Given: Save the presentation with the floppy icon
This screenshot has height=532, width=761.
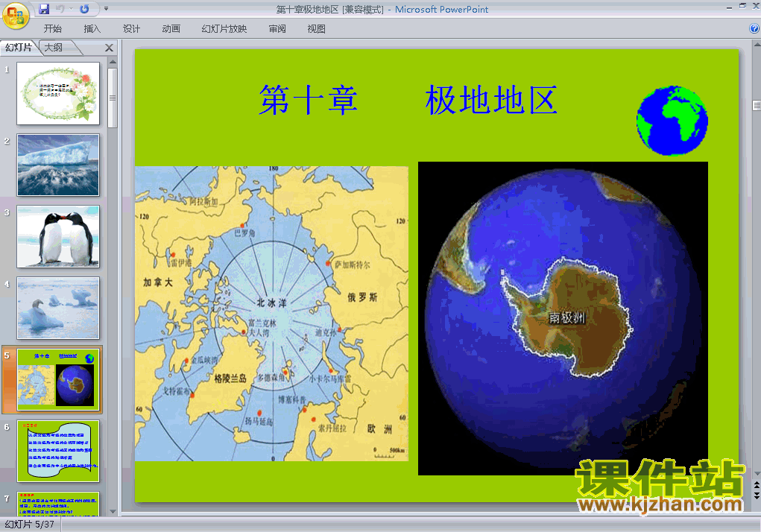Looking at the screenshot, I should pos(44,9).
